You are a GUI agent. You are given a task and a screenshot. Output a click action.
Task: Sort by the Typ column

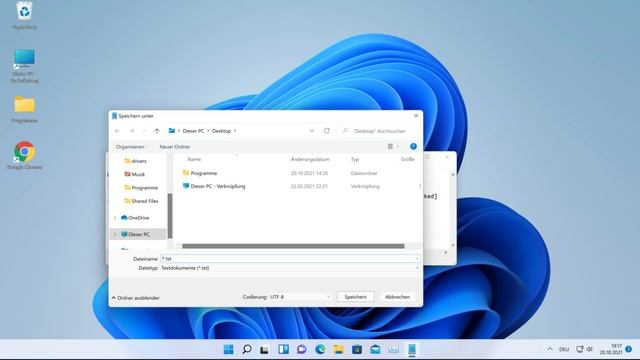tap(355, 159)
